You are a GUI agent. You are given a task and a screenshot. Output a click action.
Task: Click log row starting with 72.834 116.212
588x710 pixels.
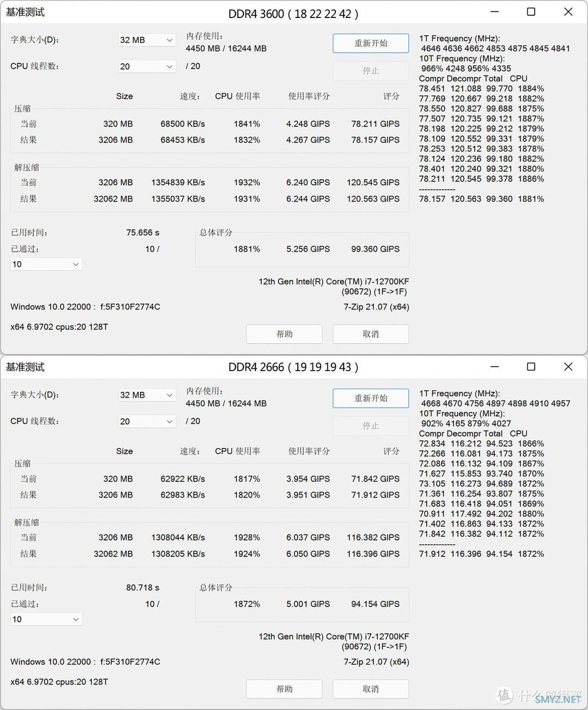click(482, 444)
